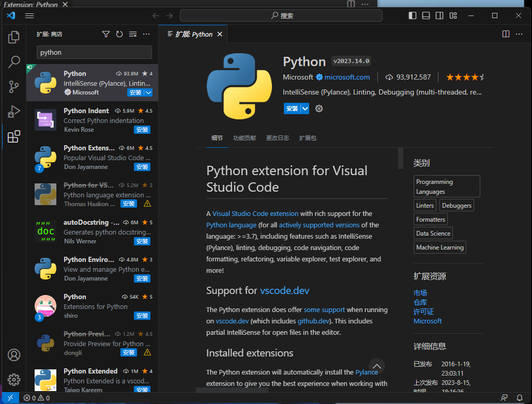Open the actively supported versions link

tap(319, 225)
